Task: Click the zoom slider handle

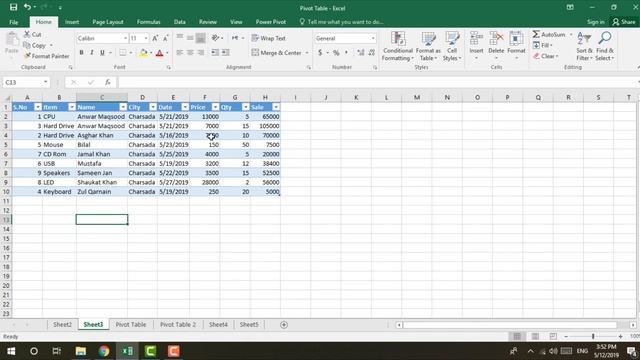Action: 593,336
